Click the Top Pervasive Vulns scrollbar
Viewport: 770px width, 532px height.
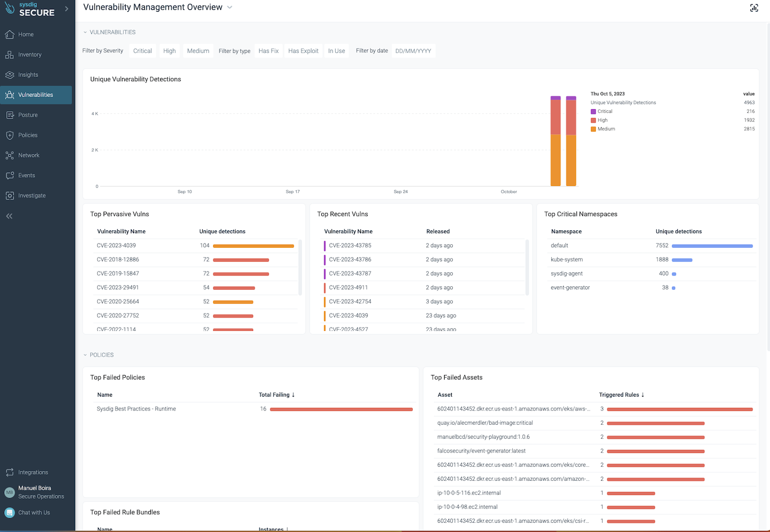point(300,267)
